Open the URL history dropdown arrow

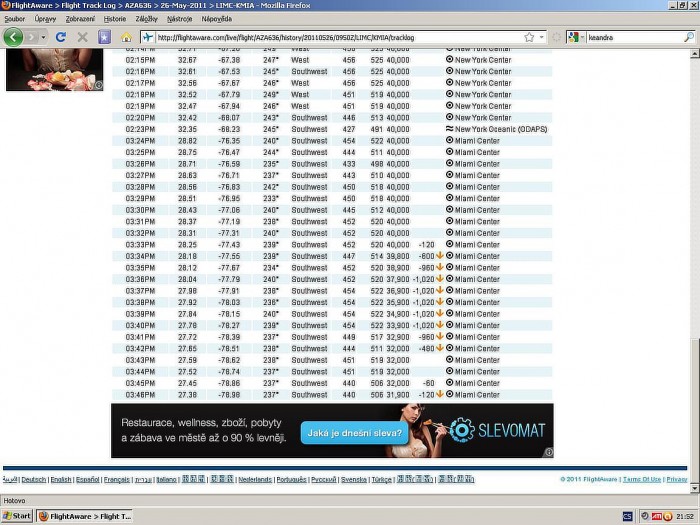(x=542, y=38)
